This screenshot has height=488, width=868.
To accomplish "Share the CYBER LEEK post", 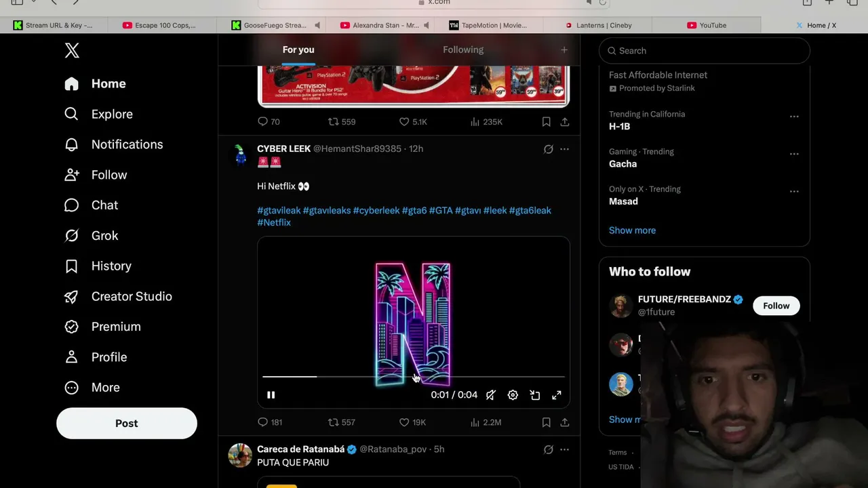I will tap(564, 422).
